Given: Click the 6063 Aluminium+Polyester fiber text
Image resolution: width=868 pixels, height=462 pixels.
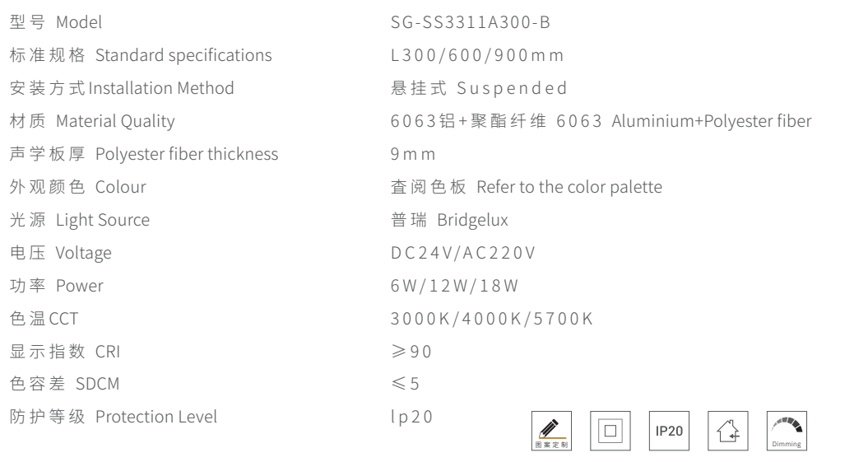Looking at the screenshot, I should [712, 121].
